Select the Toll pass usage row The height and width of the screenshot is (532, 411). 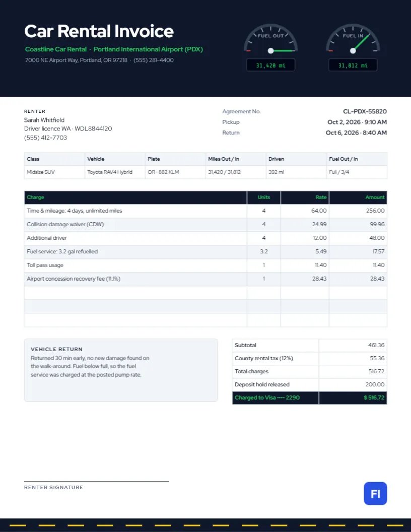[205, 265]
